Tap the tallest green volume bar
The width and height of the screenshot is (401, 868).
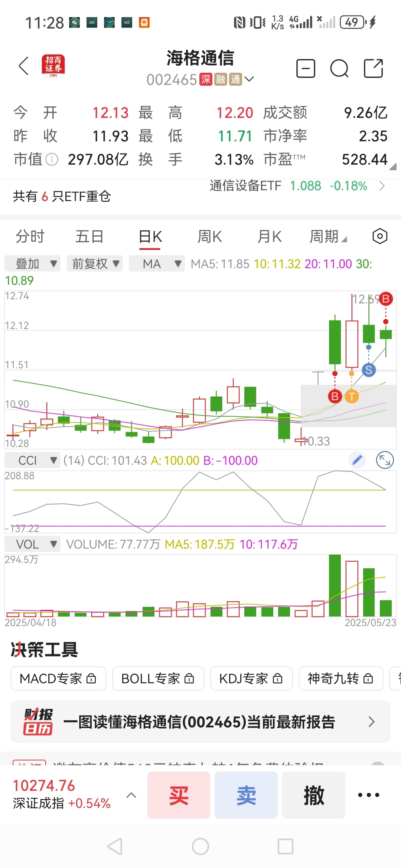pyautogui.click(x=335, y=585)
